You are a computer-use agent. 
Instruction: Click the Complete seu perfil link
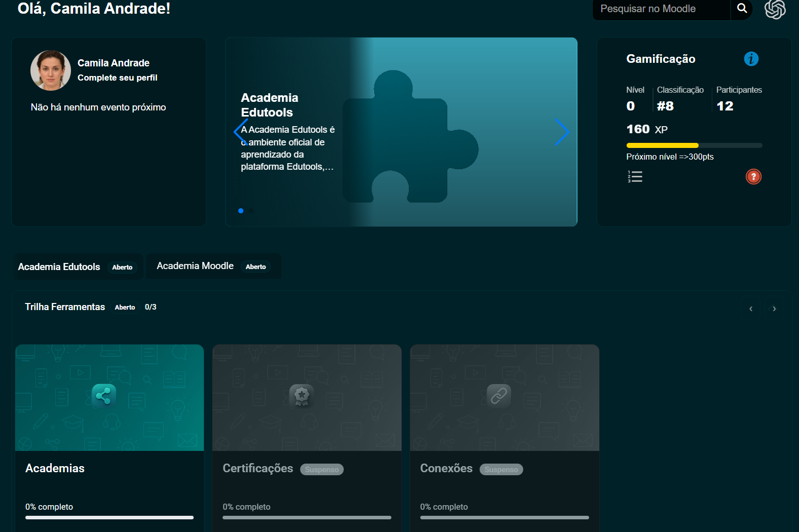pyautogui.click(x=117, y=78)
